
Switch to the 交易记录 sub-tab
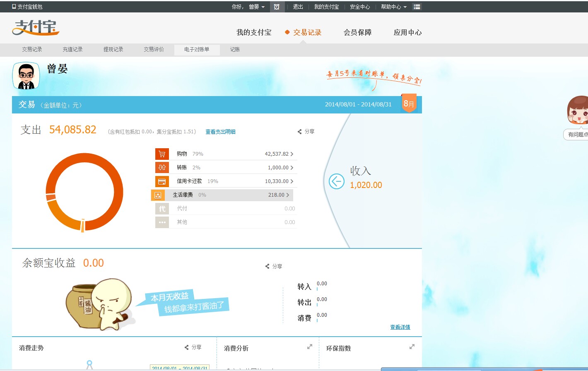32,50
